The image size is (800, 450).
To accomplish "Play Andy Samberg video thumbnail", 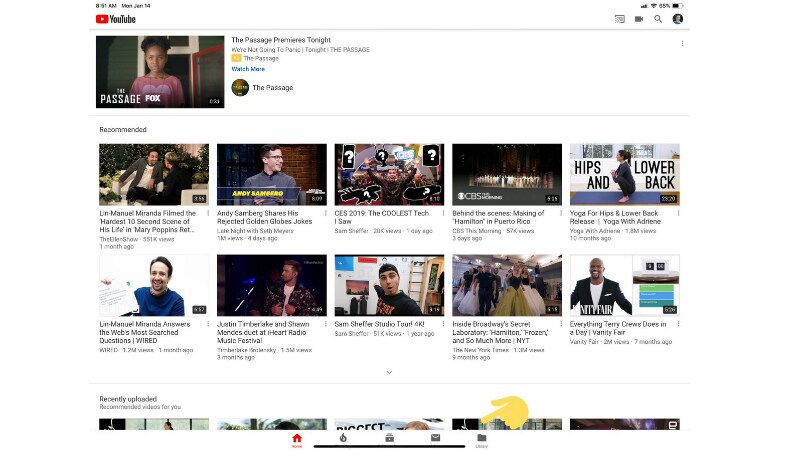I will (x=272, y=174).
